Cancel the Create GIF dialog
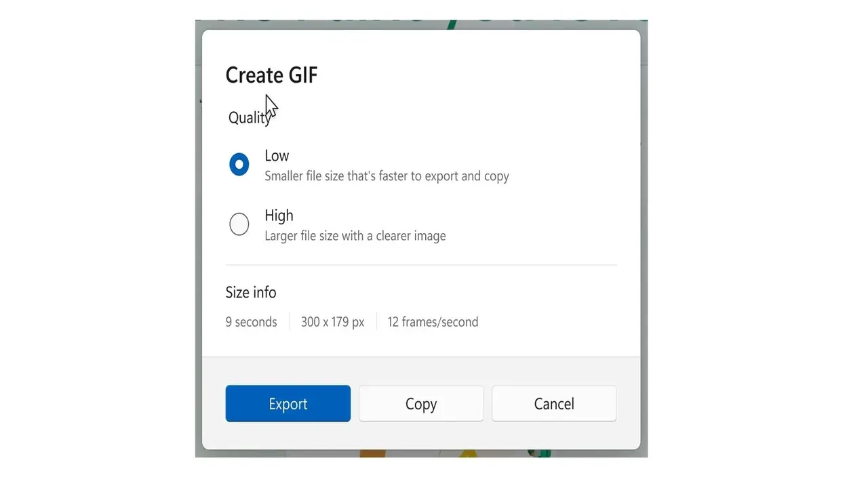 pos(553,404)
